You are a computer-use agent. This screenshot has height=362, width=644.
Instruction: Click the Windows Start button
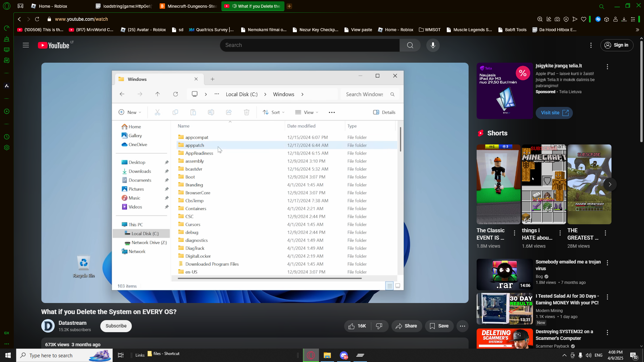point(8,355)
